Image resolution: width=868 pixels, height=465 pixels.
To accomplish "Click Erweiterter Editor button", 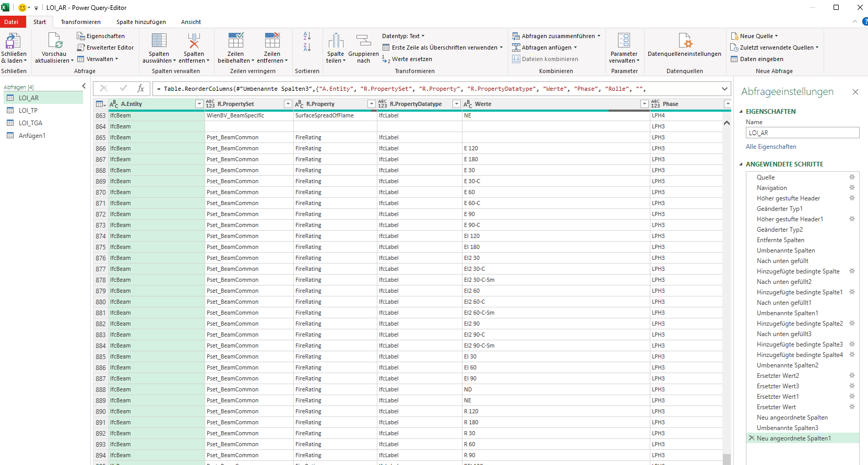I will click(x=105, y=47).
